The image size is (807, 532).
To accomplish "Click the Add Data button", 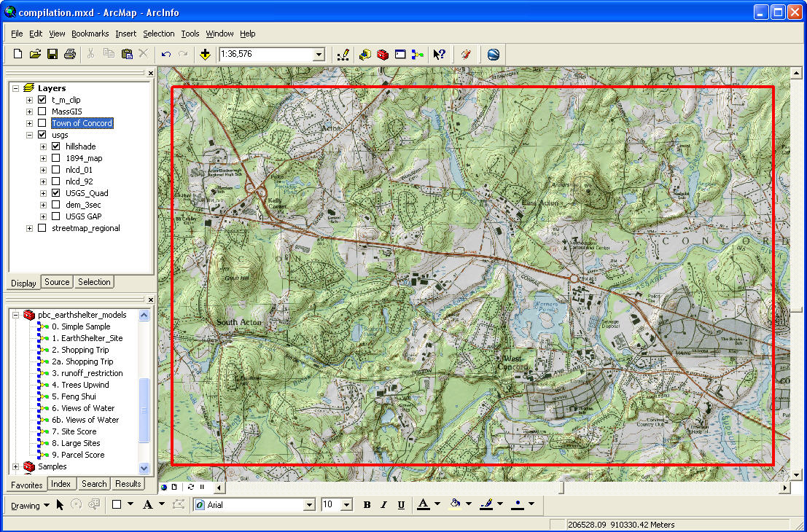I will [x=205, y=54].
